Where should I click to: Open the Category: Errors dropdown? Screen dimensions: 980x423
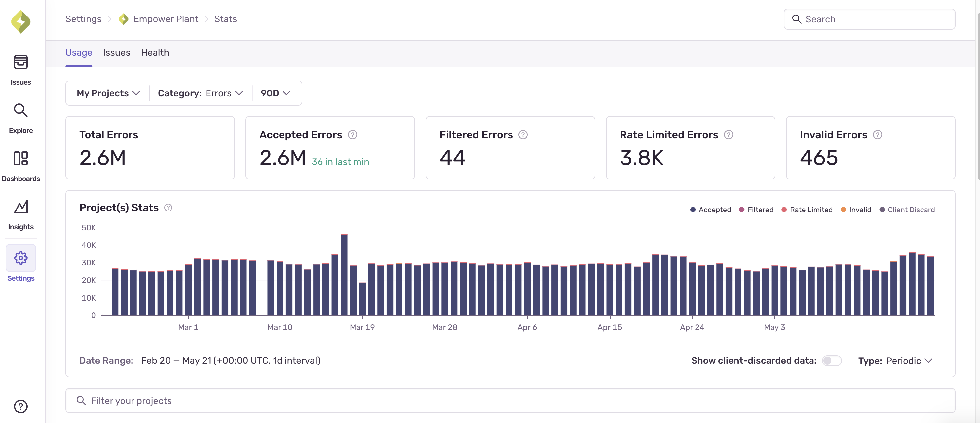pyautogui.click(x=200, y=93)
